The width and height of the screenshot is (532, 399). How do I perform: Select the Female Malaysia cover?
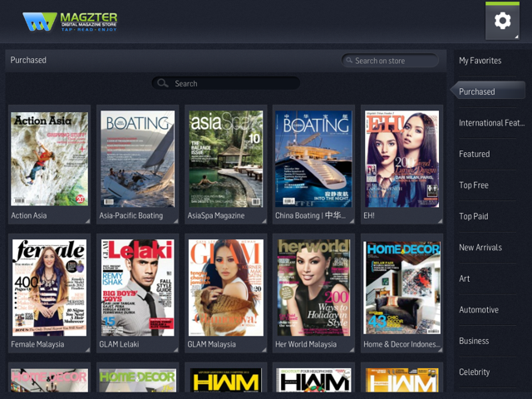[49, 287]
